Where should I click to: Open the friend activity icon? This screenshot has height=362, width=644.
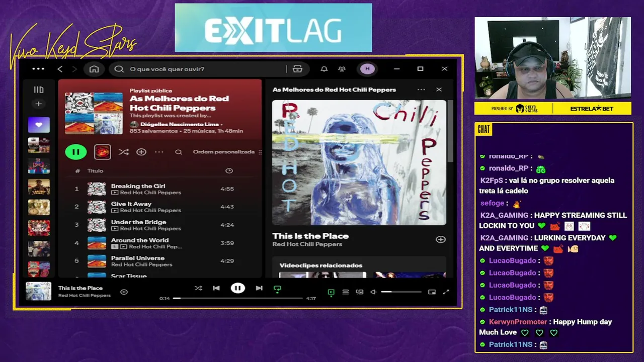click(342, 69)
